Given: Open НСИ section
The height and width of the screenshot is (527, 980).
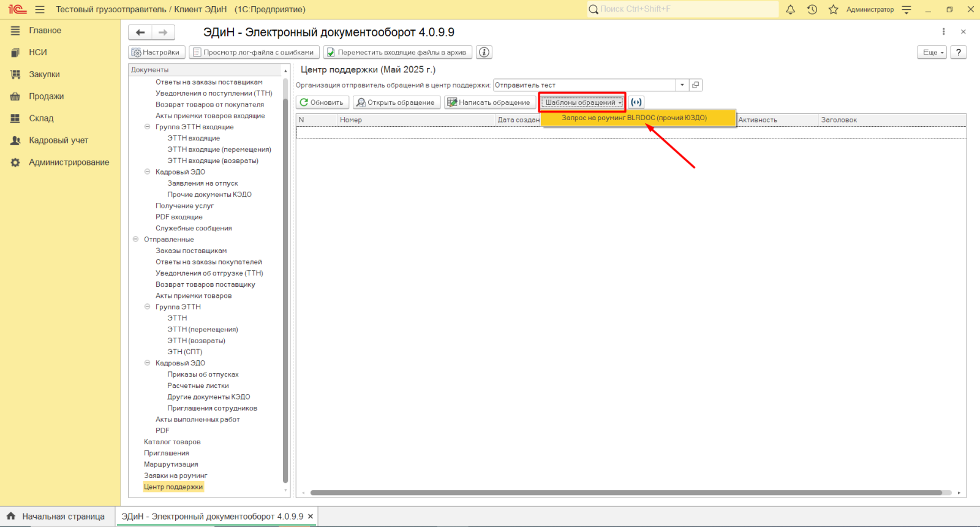Looking at the screenshot, I should coord(38,53).
